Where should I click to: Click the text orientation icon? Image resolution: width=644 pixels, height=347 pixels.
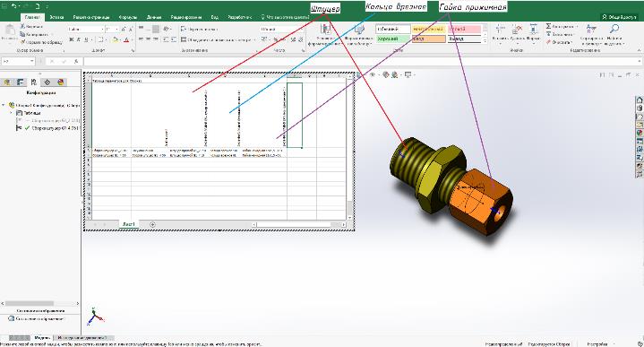point(167,30)
